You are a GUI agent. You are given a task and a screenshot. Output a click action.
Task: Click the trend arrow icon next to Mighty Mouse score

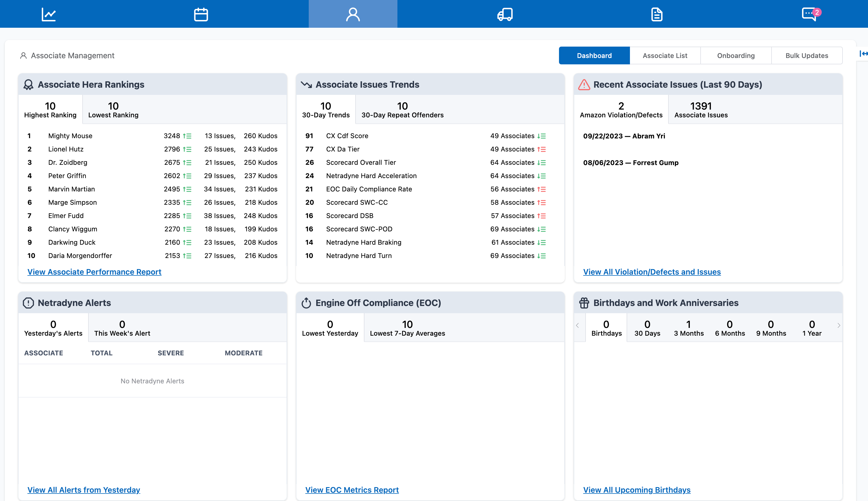click(x=187, y=136)
